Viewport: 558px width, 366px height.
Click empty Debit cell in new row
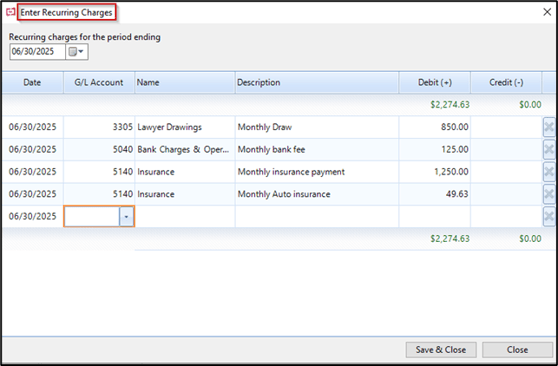(x=435, y=216)
